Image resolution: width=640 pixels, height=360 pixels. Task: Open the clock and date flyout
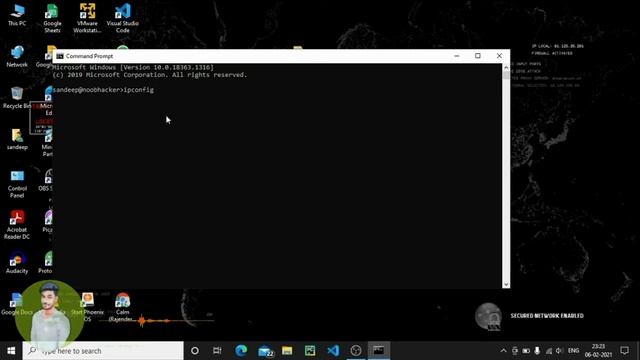[598, 351]
